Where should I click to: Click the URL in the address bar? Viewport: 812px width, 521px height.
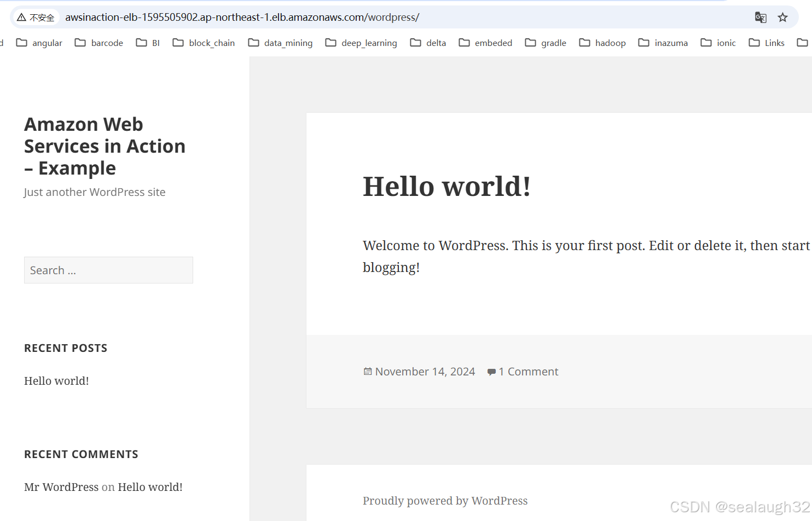click(x=242, y=18)
